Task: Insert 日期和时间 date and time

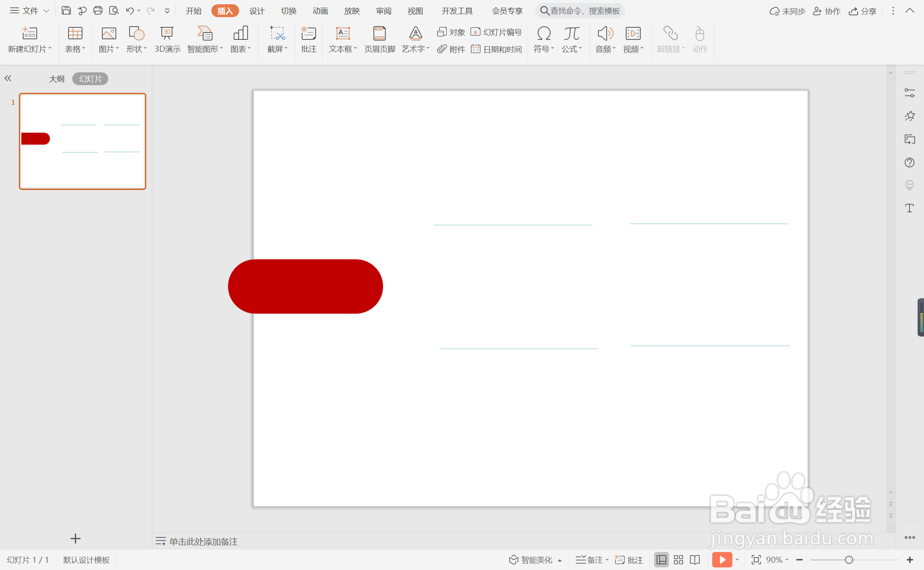Action: [x=497, y=50]
